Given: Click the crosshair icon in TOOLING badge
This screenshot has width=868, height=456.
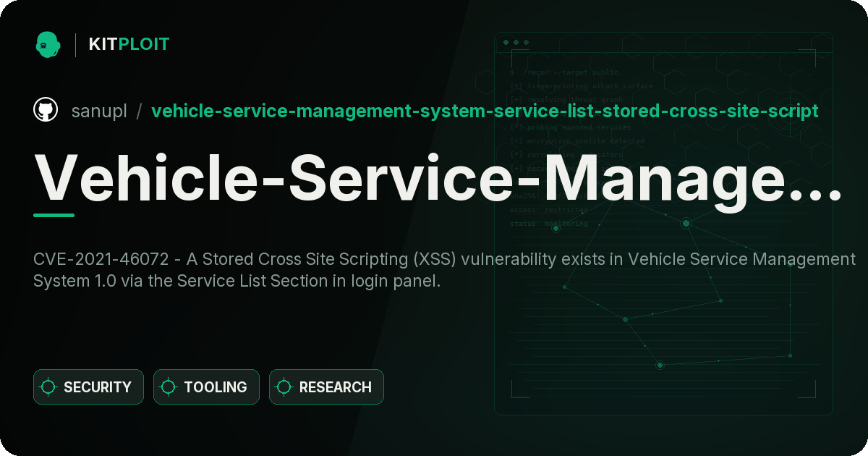Looking at the screenshot, I should point(169,387).
